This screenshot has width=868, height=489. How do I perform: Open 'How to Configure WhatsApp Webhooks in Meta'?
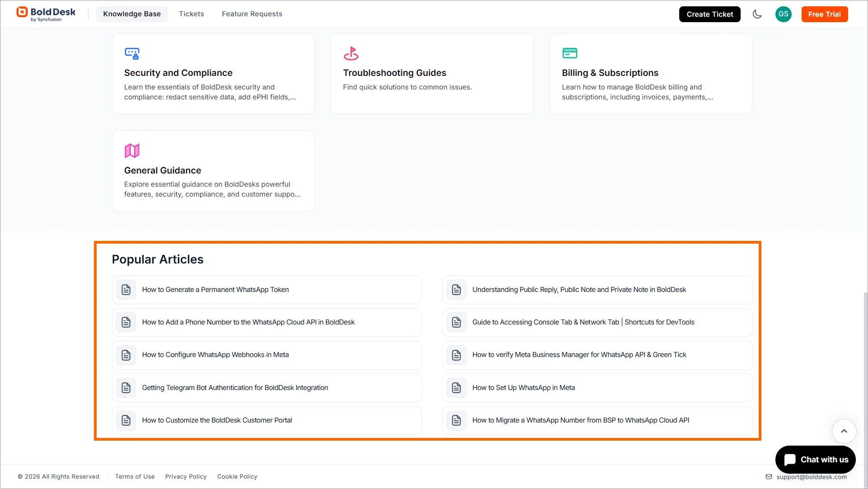click(x=266, y=355)
